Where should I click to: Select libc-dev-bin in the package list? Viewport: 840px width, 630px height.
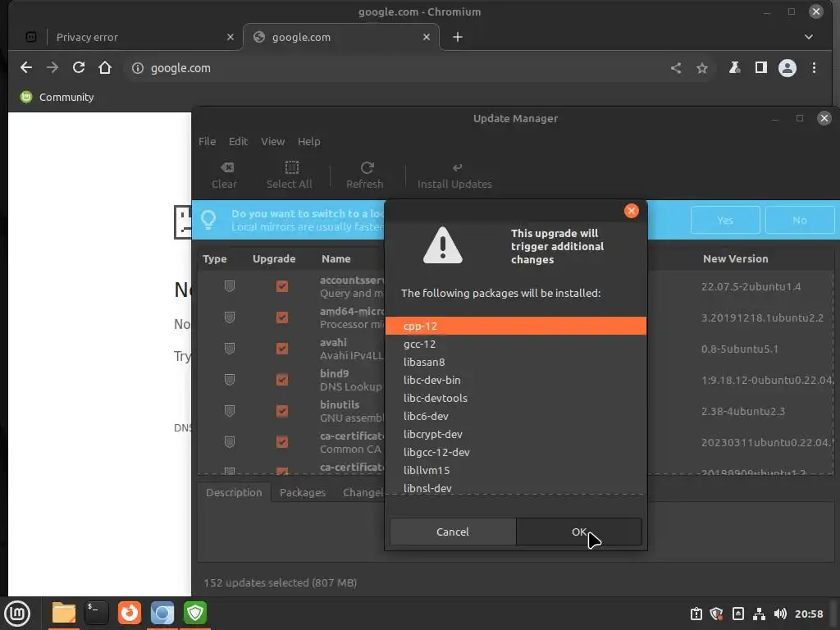[516, 380]
